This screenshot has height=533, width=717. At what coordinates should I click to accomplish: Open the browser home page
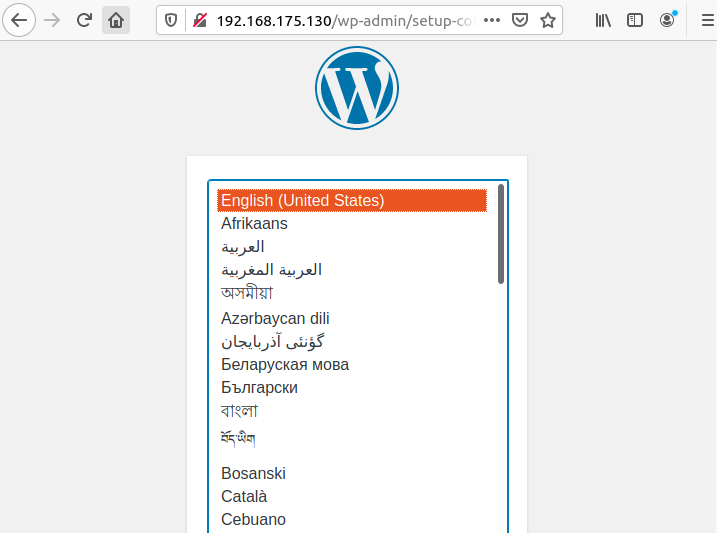(116, 20)
